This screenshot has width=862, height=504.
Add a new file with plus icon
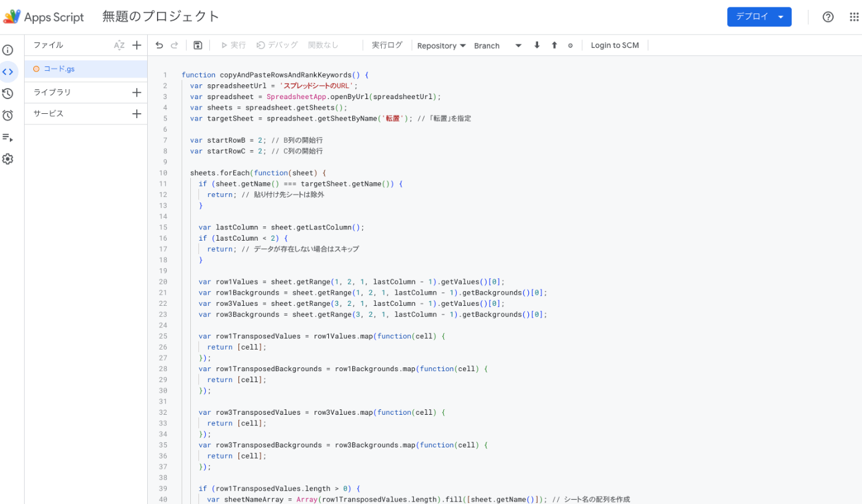(137, 45)
